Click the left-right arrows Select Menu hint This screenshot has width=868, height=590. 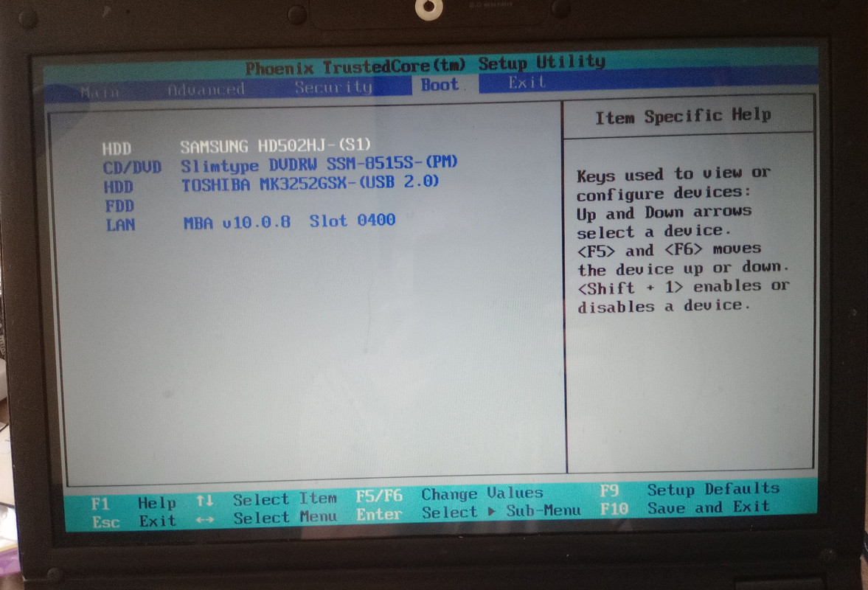(266, 518)
